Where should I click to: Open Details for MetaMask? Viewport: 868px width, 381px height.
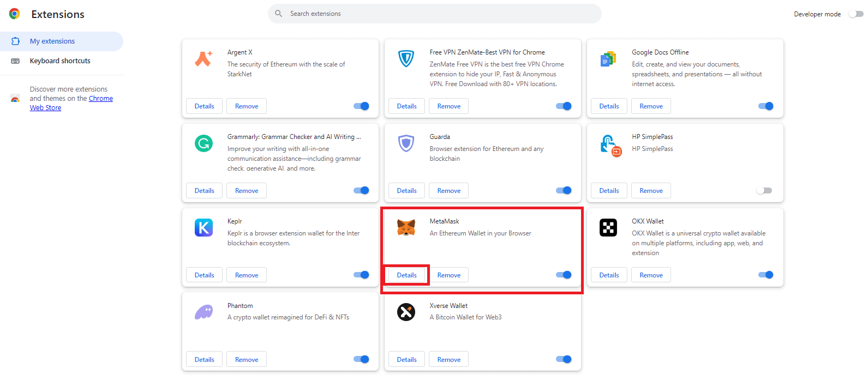pyautogui.click(x=407, y=275)
